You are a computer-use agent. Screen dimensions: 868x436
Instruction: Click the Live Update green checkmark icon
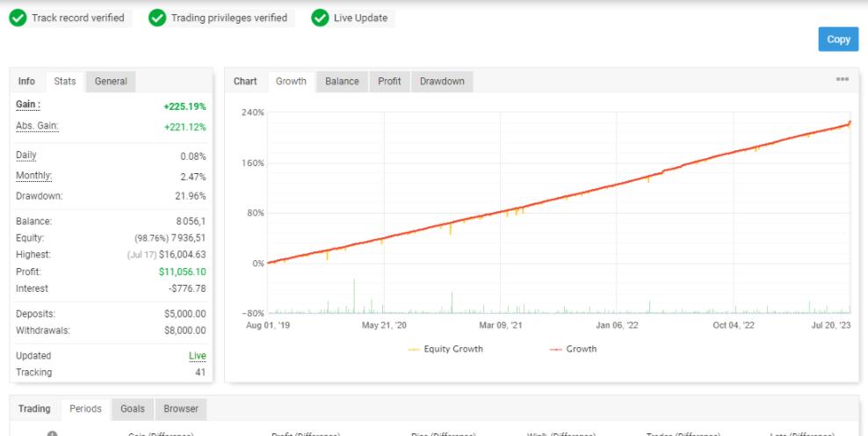pyautogui.click(x=320, y=18)
